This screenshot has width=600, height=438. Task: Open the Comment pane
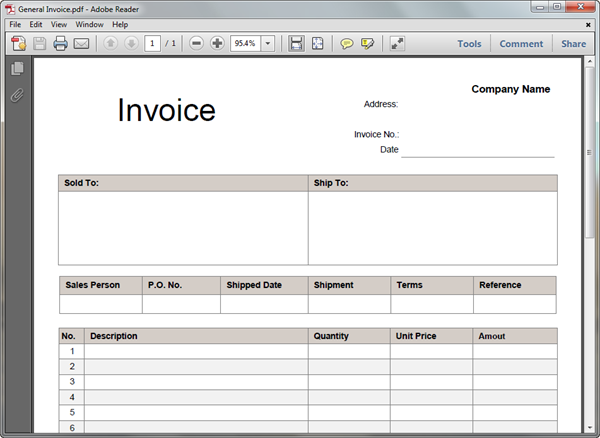[x=521, y=44]
